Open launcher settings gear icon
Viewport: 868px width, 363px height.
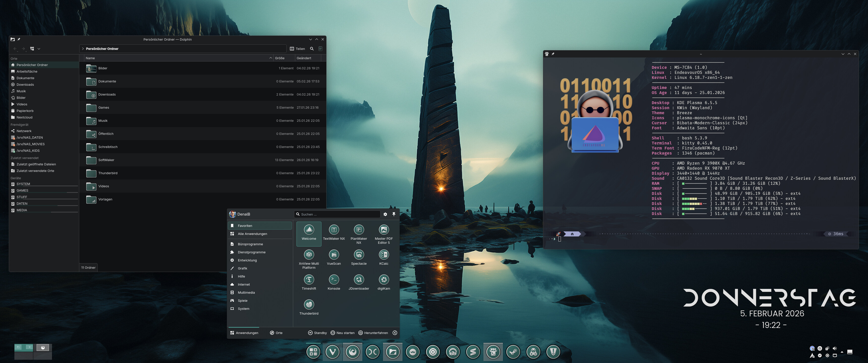pos(385,214)
